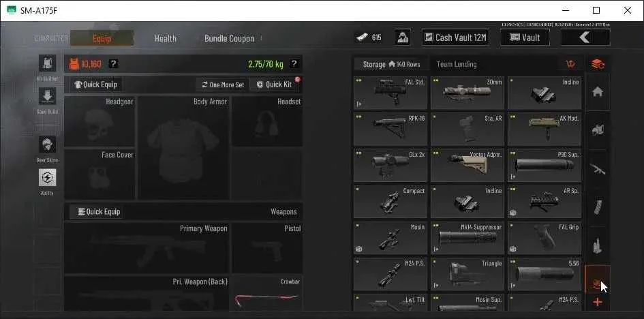
Task: Select the Primary Weapon slot
Action: tap(147, 248)
